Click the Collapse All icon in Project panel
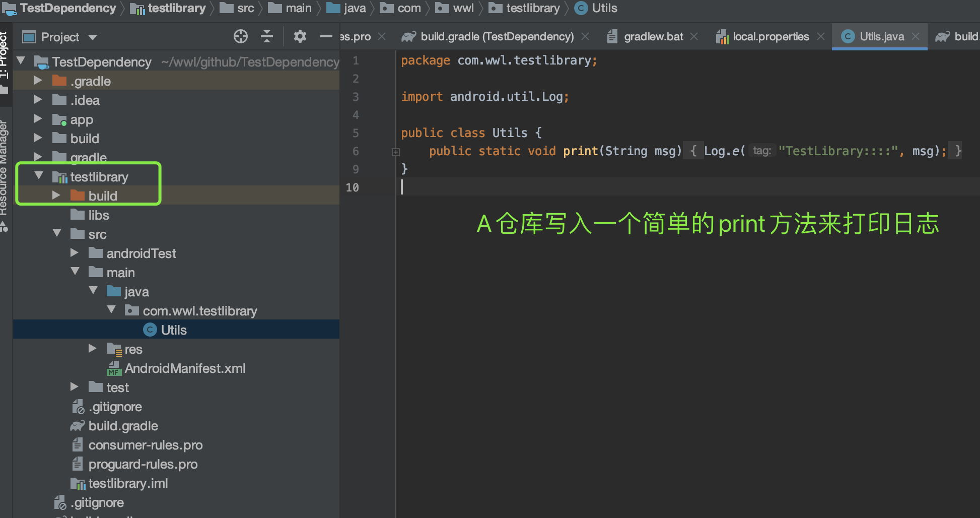 tap(267, 37)
